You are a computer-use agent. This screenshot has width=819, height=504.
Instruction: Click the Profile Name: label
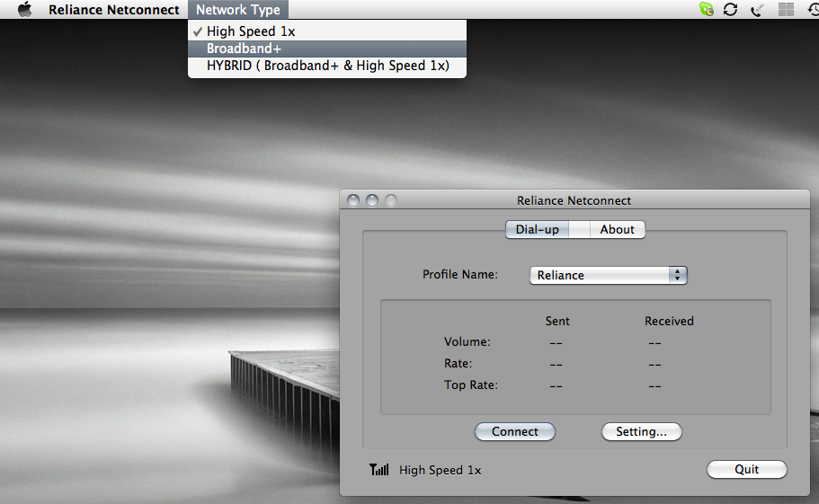click(460, 274)
